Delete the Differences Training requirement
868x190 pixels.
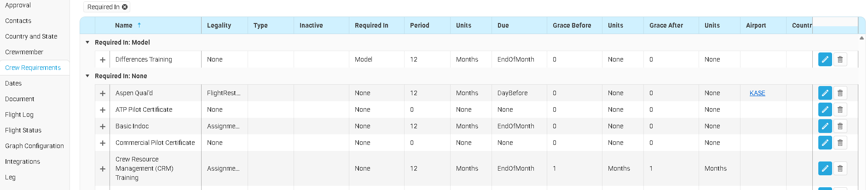[x=840, y=59]
